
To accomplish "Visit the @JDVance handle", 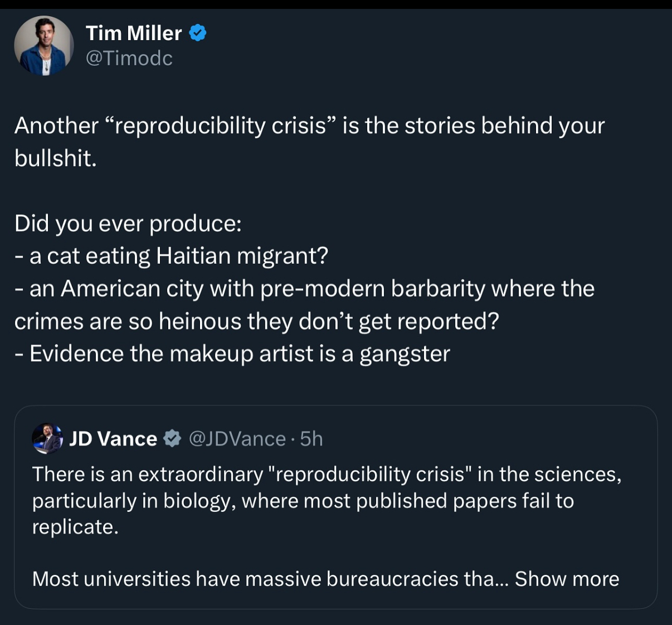I will [237, 439].
